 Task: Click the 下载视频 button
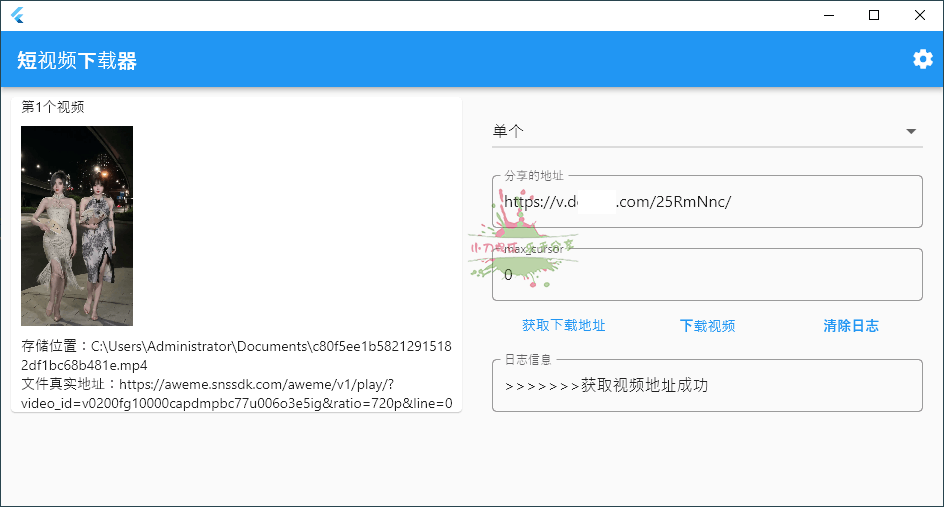(x=707, y=325)
